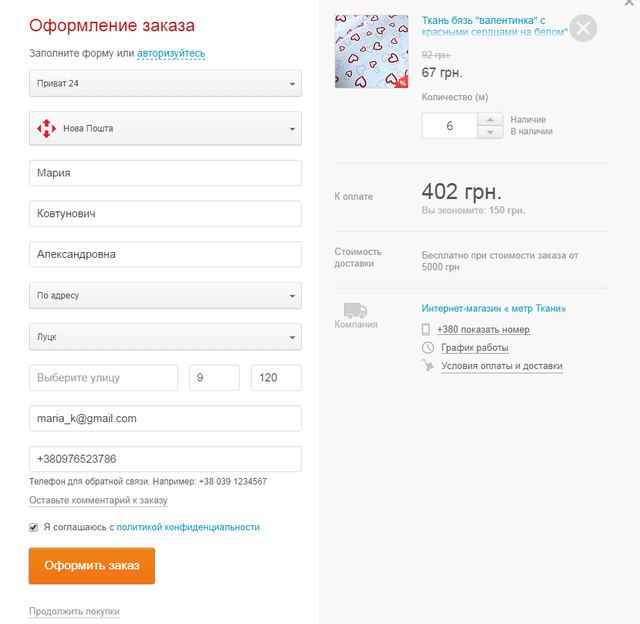The height and width of the screenshot is (624, 640).
Task: Open the авторизуйтесь login link
Action: pyautogui.click(x=171, y=53)
